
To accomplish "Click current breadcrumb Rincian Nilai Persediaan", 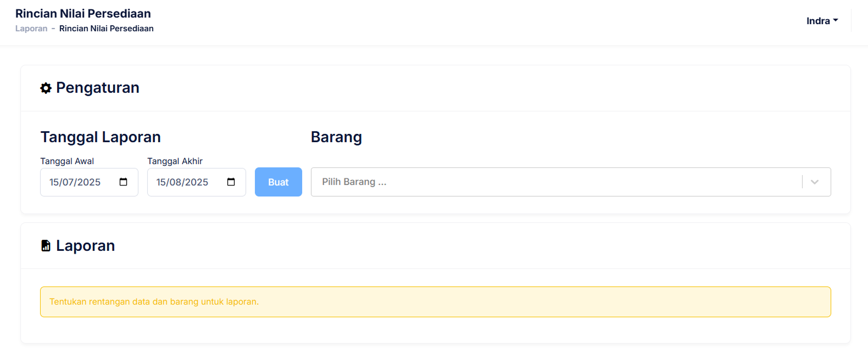I will [106, 29].
